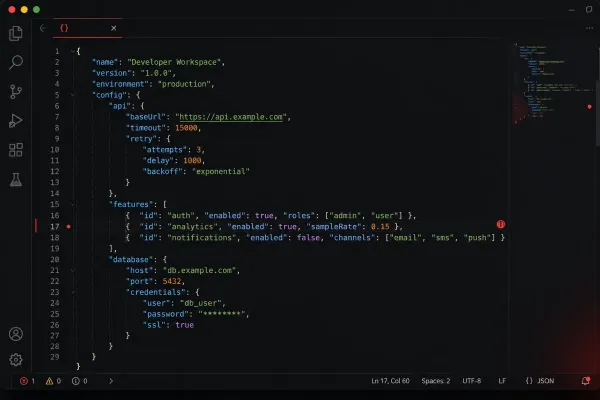Show warnings count in status bar
This screenshot has width=600, height=400.
click(53, 381)
